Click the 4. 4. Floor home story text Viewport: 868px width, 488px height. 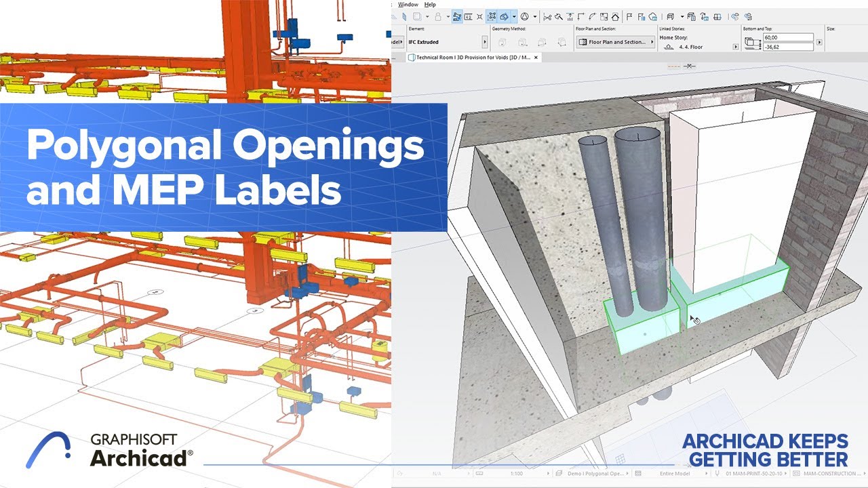tap(691, 47)
